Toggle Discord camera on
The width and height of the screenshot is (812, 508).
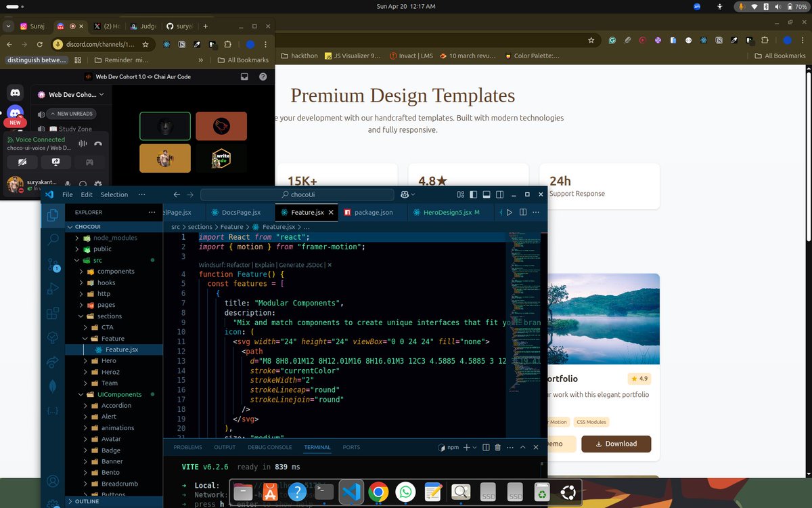point(22,162)
